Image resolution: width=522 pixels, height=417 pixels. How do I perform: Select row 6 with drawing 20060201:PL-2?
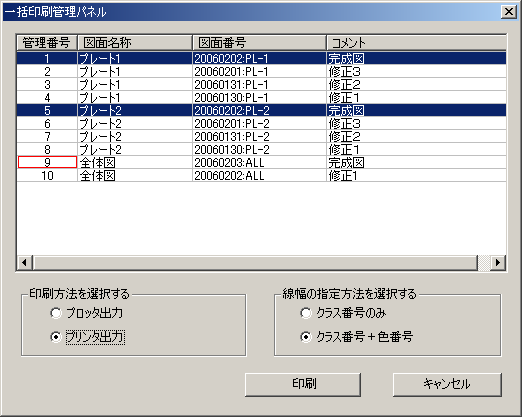(262, 124)
